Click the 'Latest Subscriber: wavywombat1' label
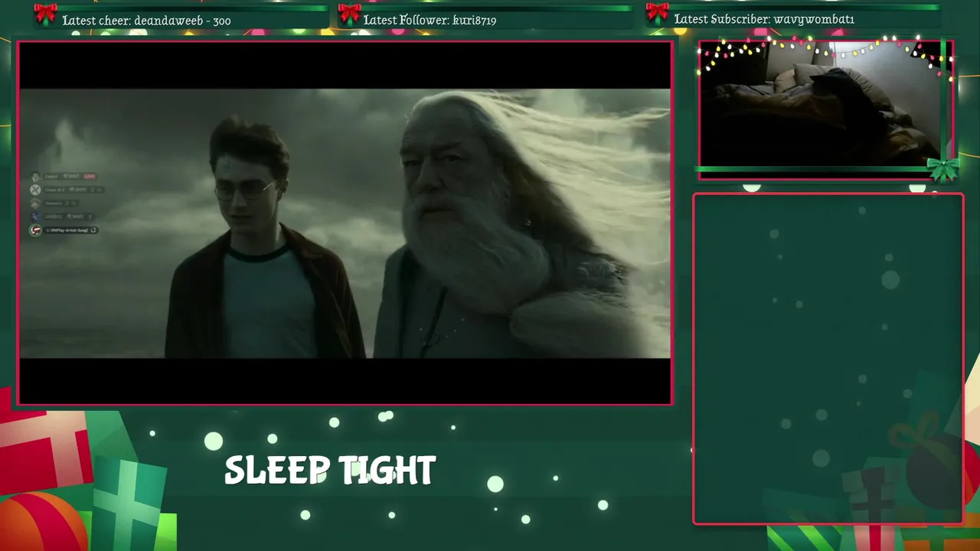 pyautogui.click(x=764, y=19)
